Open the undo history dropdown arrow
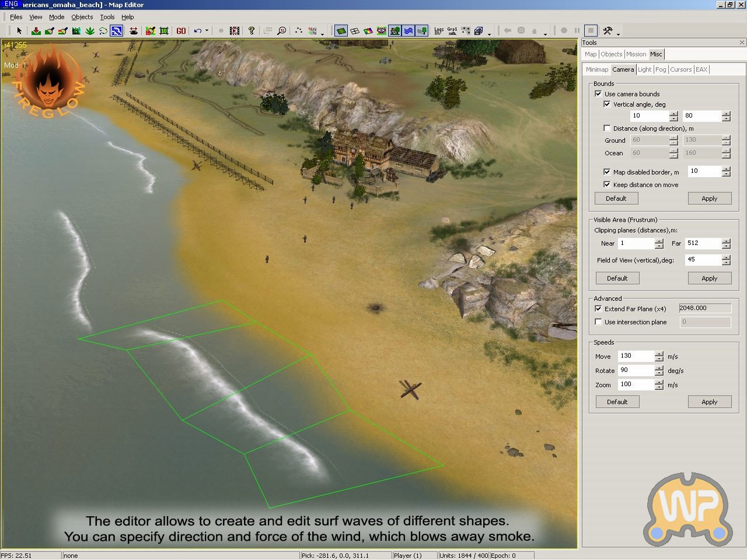This screenshot has height=560, width=747. pyautogui.click(x=207, y=31)
